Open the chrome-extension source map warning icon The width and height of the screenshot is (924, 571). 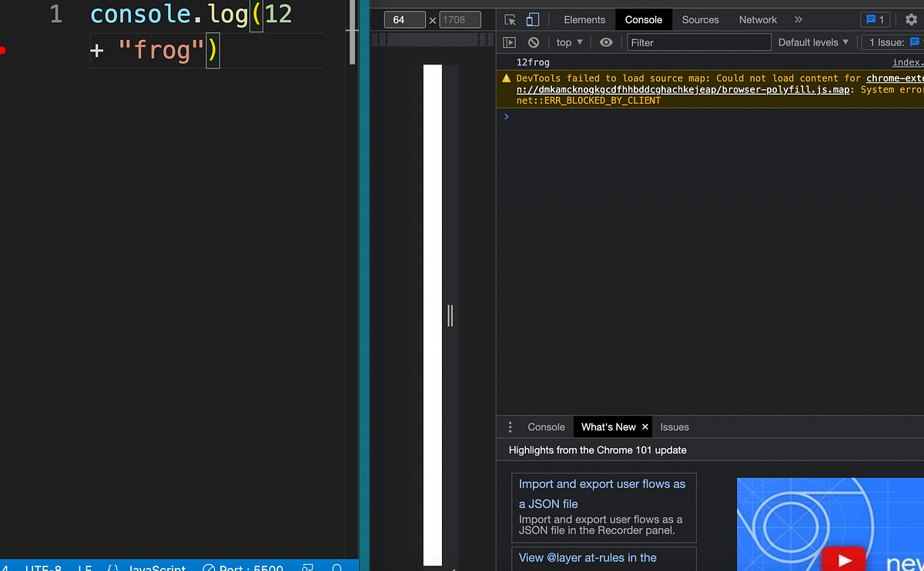(x=506, y=78)
